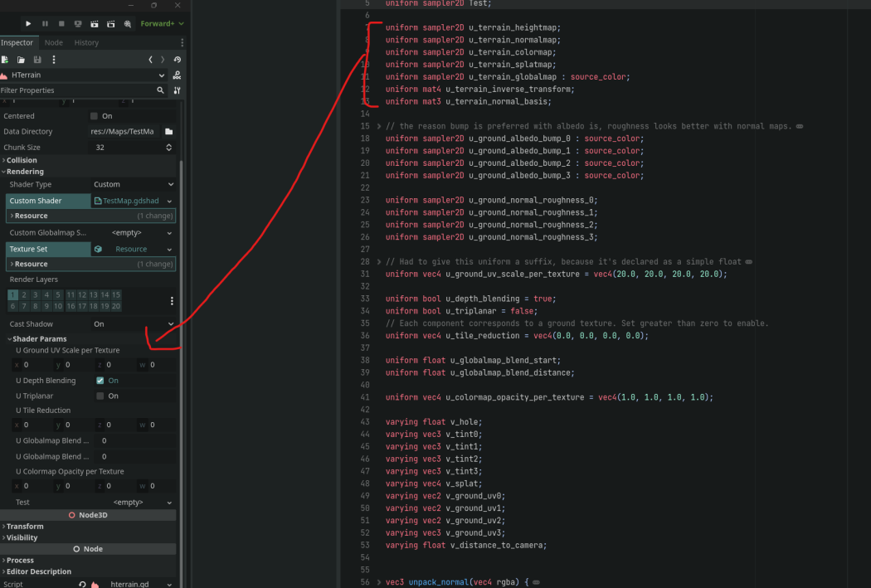The height and width of the screenshot is (588, 871).
Task: Toggle render layer 1
Action: click(12, 294)
